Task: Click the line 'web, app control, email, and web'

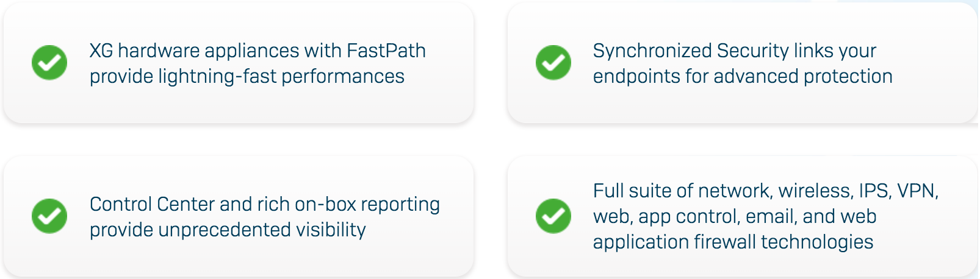Action: click(735, 216)
